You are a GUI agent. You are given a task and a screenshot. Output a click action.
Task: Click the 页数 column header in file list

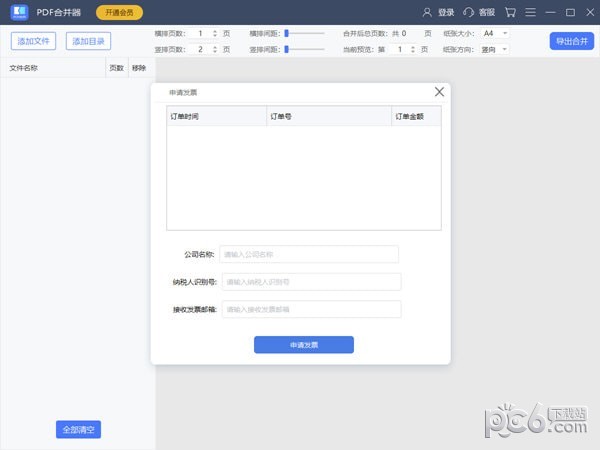(x=117, y=68)
